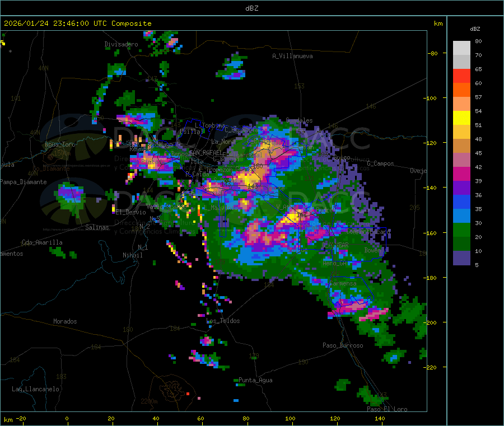Viewport: 504px width, 426px height.
Task: Click the A_Villanueva map label
Action: (292, 56)
